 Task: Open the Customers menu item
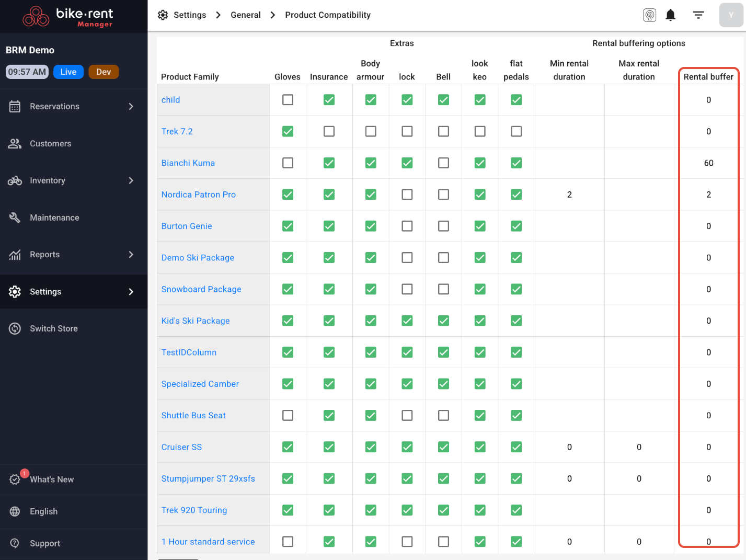tap(74, 144)
